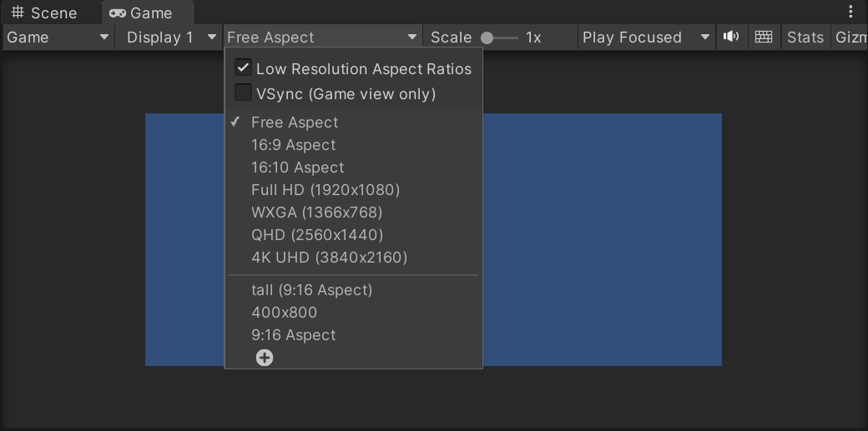Toggle Low Resolution Aspect Ratios checkbox
Screen dimensions: 868x431
[243, 68]
